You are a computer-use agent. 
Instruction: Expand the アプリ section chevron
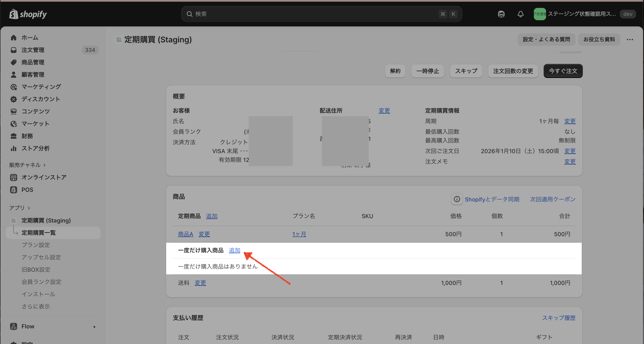pos(29,208)
